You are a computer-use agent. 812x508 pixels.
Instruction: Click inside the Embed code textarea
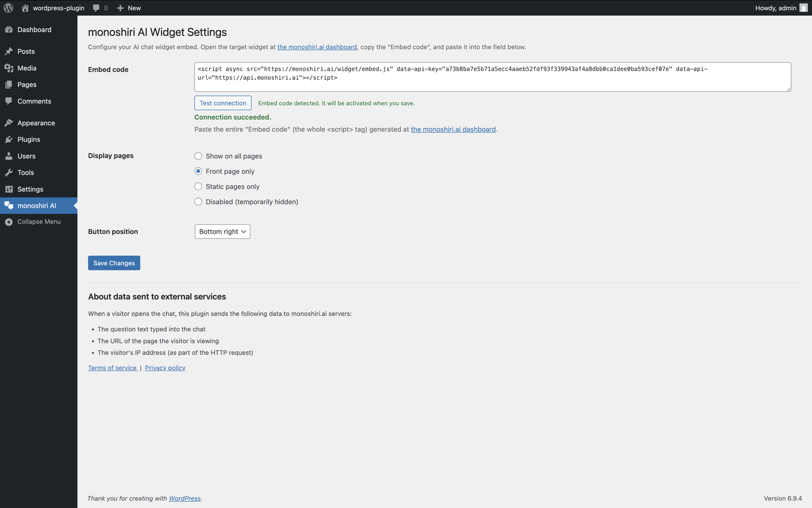click(493, 77)
